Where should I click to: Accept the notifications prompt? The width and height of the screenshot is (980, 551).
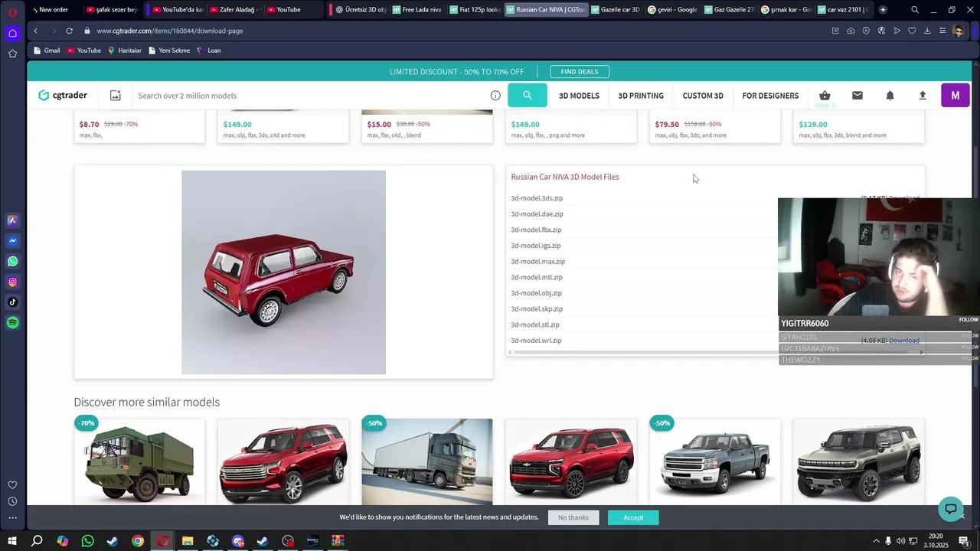[x=633, y=517]
